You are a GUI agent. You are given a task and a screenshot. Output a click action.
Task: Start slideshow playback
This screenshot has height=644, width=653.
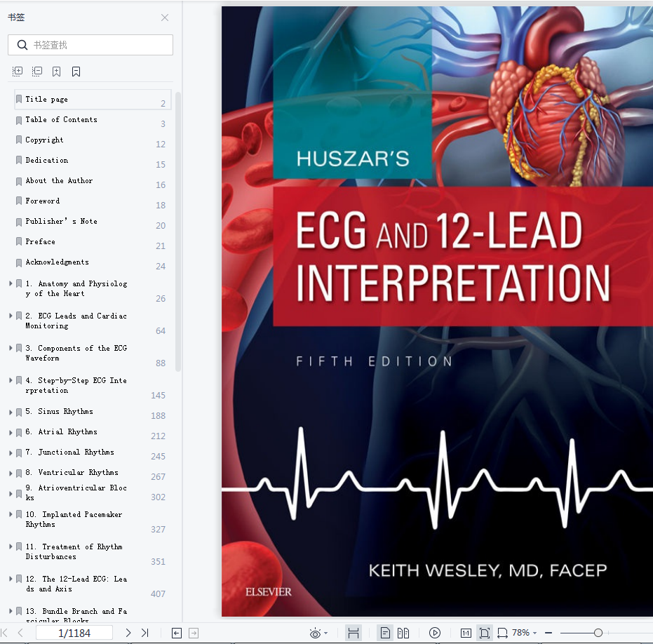pos(435,633)
